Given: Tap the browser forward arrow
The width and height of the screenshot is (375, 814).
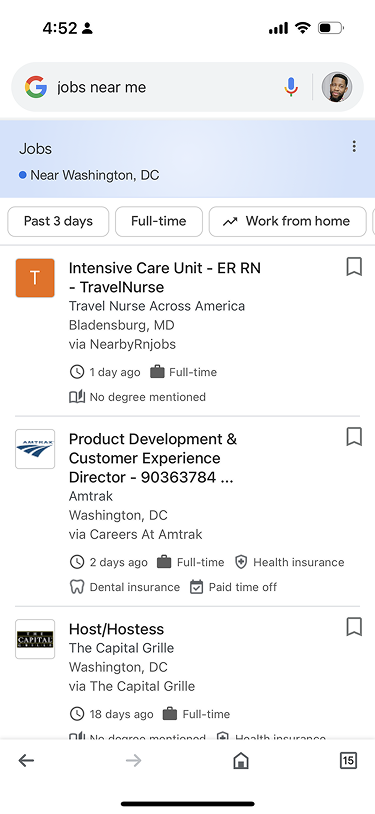Looking at the screenshot, I should [x=133, y=761].
